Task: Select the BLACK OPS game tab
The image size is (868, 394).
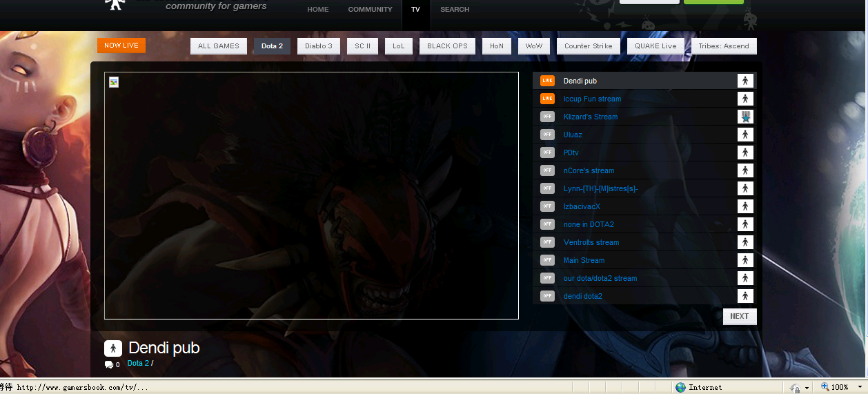Action: coord(447,46)
